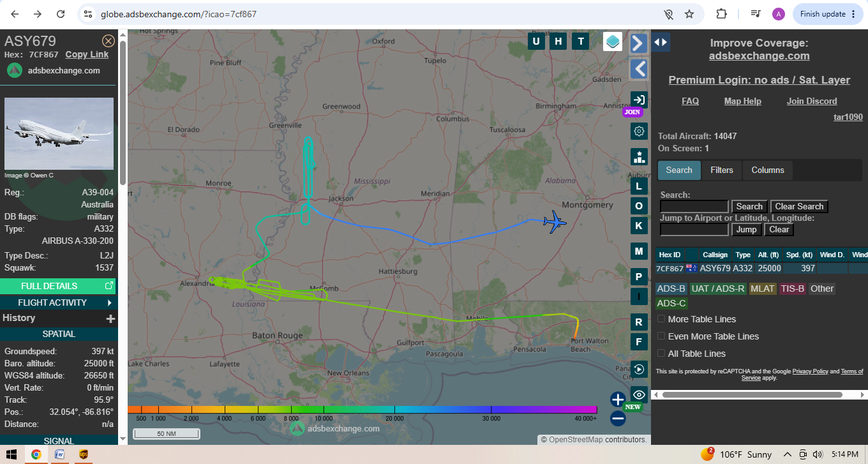Open the replay playback icon
The image size is (868, 464).
[639, 370]
